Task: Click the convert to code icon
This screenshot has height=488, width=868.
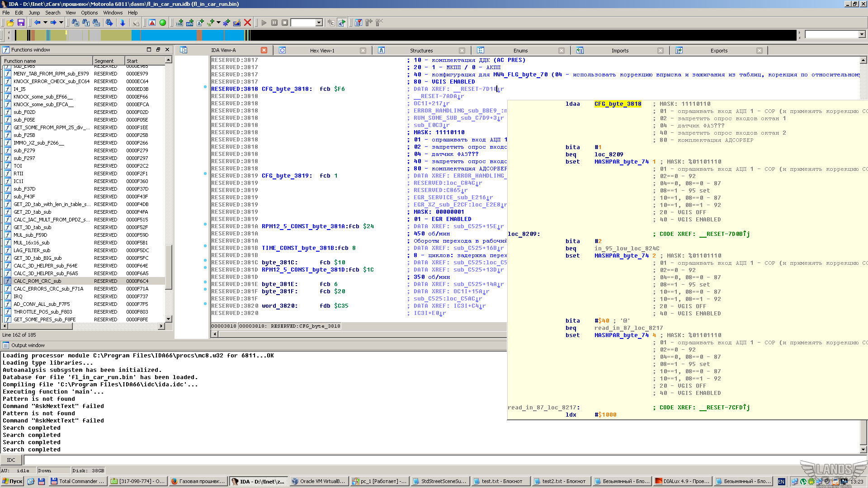Action: [179, 23]
